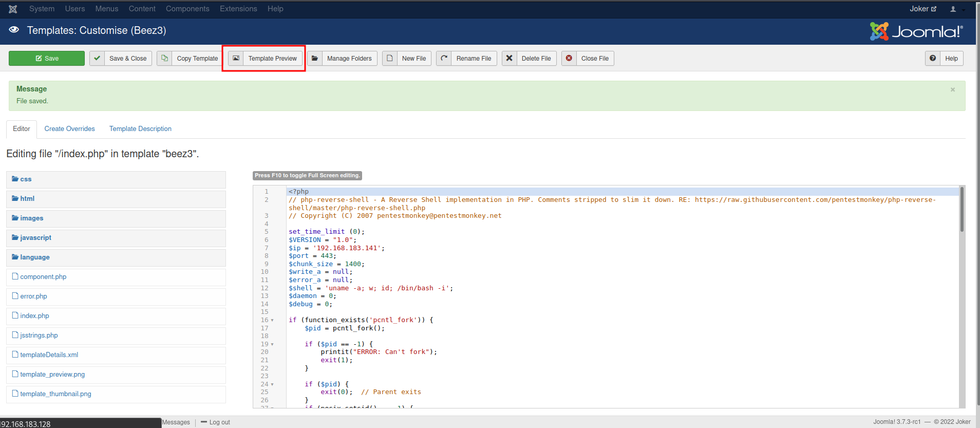This screenshot has height=428, width=980.
Task: Open the Help menu in top bar
Action: click(x=275, y=9)
